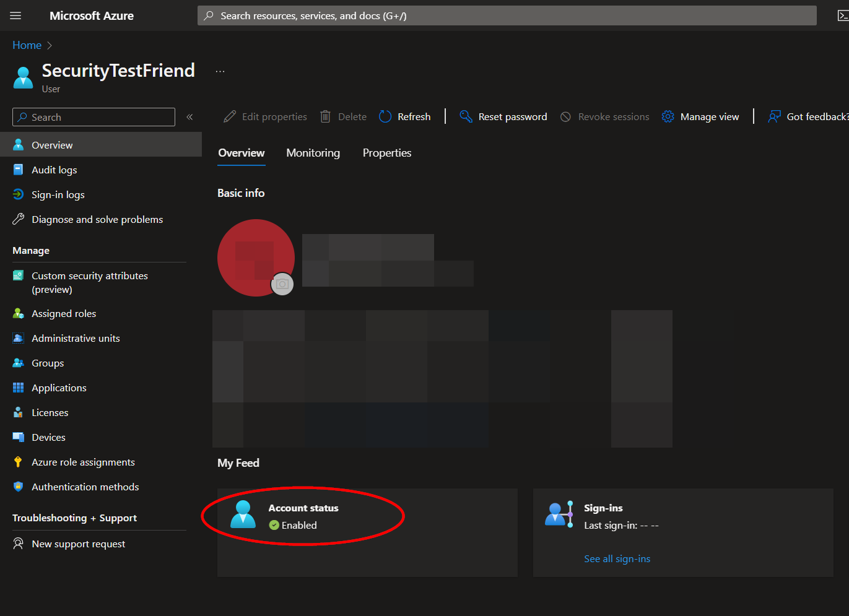Click the Assigned roles icon
This screenshot has height=616, width=849.
click(19, 313)
